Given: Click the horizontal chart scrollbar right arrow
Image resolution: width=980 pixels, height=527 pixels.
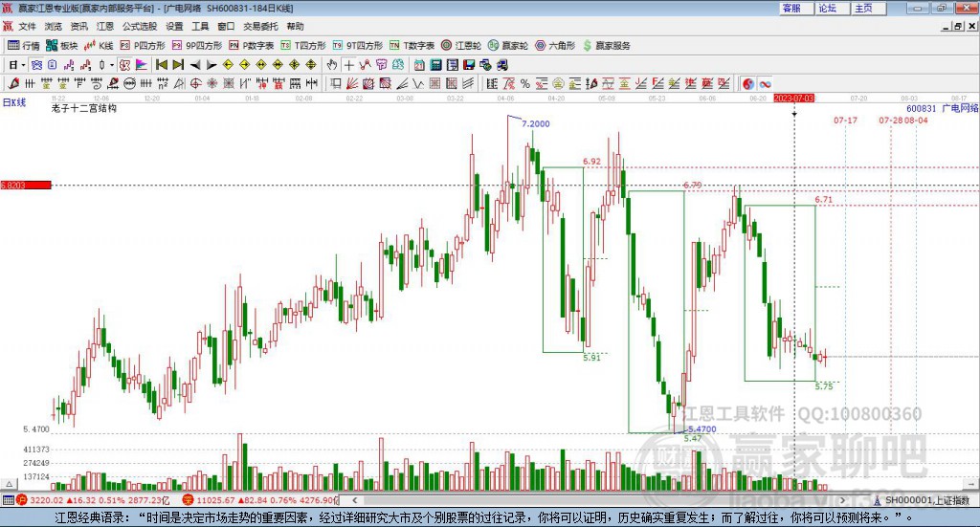Looking at the screenshot, I should pyautogui.click(x=842, y=500).
